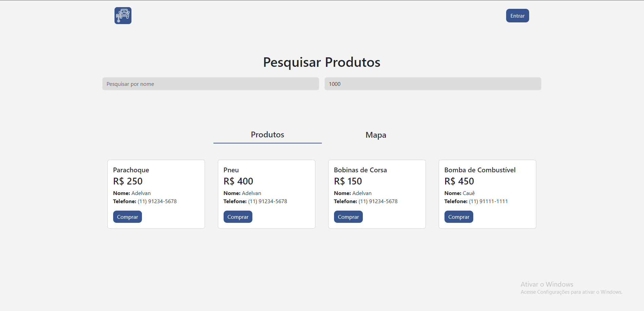Click the car repair logo icon

click(x=123, y=16)
